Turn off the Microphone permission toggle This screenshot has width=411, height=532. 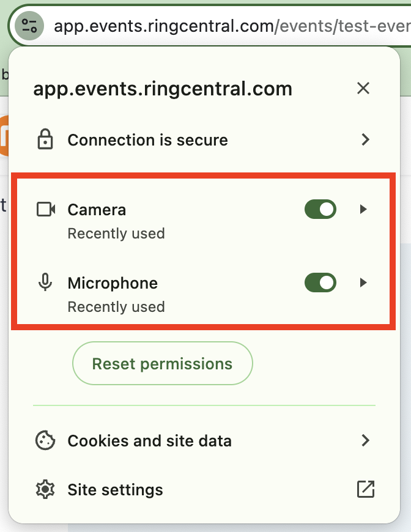320,283
